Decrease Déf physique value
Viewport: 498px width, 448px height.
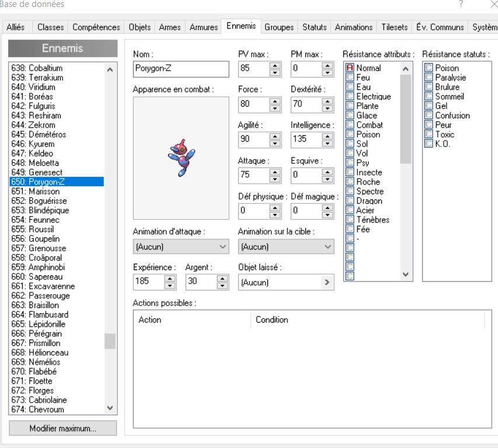(275, 215)
